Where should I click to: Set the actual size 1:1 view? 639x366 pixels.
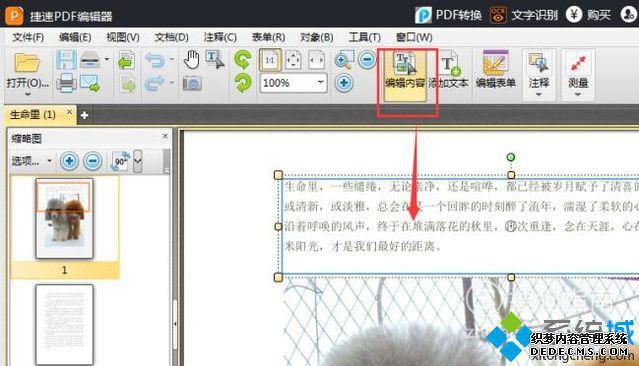tap(270, 60)
